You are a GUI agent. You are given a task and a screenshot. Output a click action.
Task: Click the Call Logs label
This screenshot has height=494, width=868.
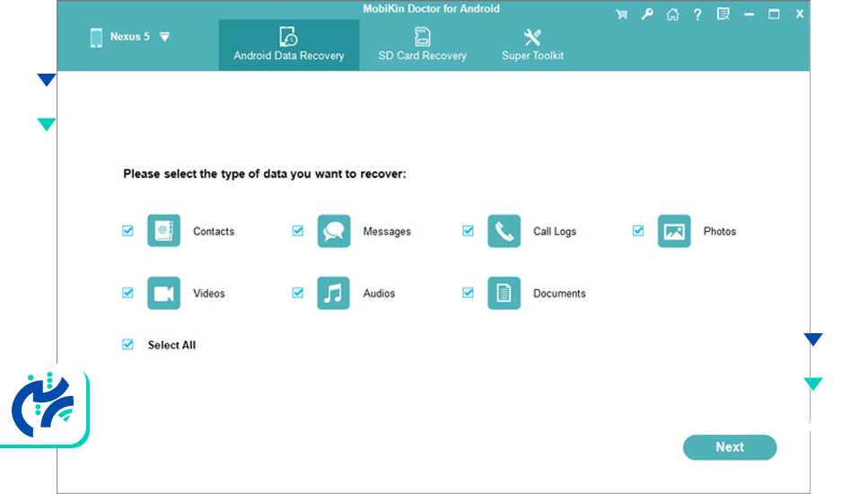555,232
